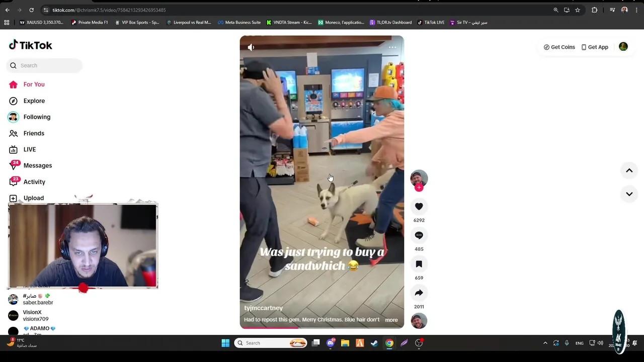
Task: Open the tyjmccartney username link
Action: [x=263, y=308]
